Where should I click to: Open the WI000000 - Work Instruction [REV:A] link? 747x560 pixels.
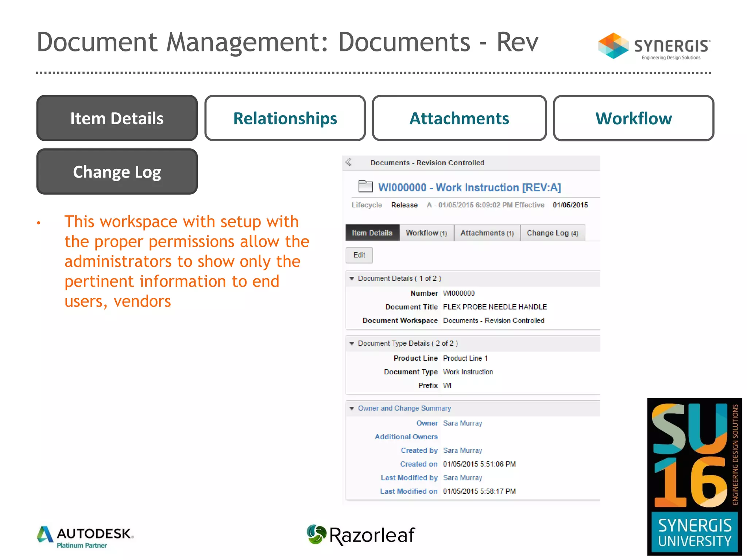click(469, 187)
